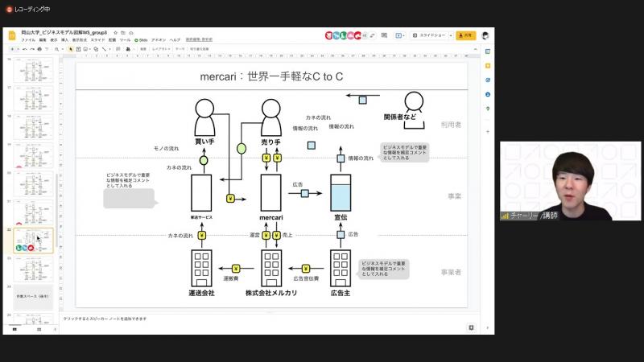Open the Keep notes side panel icon
Viewport: 644px width, 362px height.
tap(488, 66)
